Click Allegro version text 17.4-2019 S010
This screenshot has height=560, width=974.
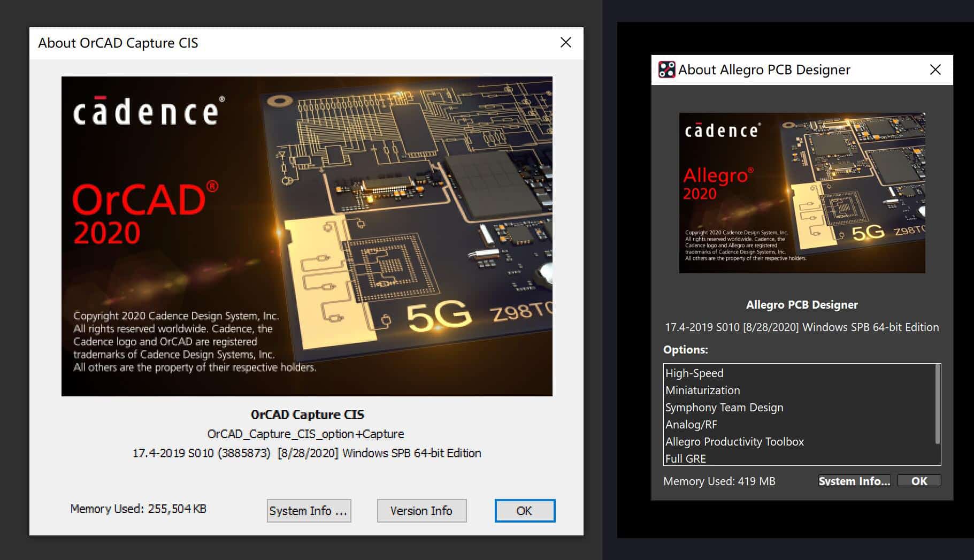point(702,327)
